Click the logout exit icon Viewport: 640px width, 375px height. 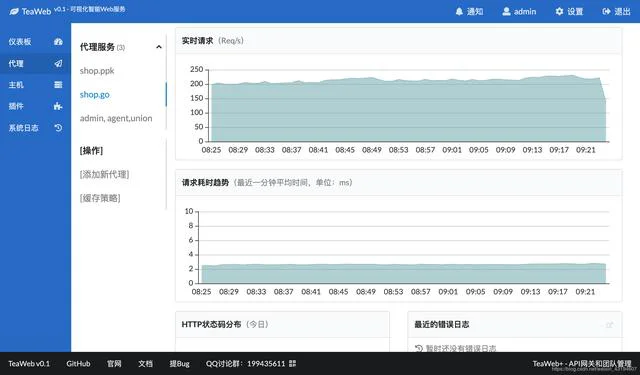coord(607,11)
